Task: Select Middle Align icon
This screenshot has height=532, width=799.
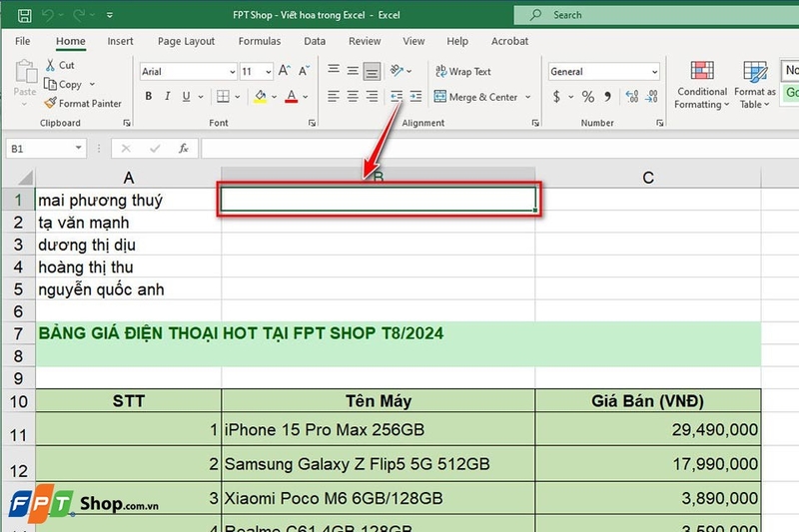Action: click(x=353, y=71)
